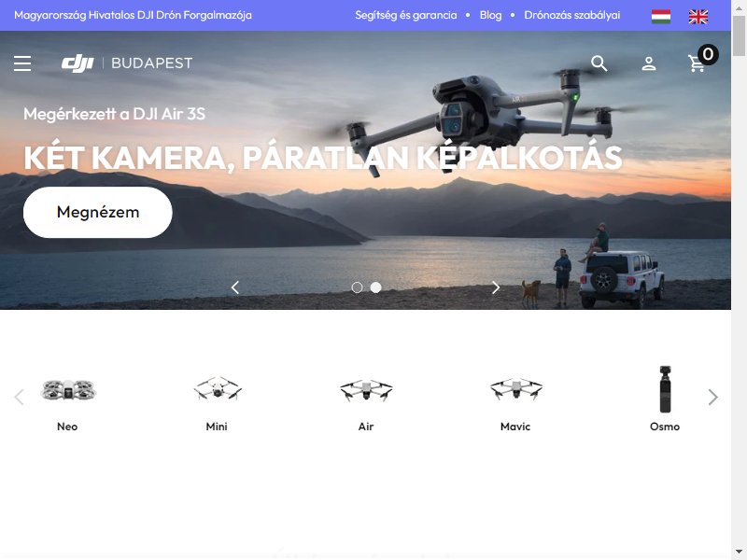Image resolution: width=747 pixels, height=560 pixels.
Task: Open Drónozás szabályai link
Action: tap(572, 15)
